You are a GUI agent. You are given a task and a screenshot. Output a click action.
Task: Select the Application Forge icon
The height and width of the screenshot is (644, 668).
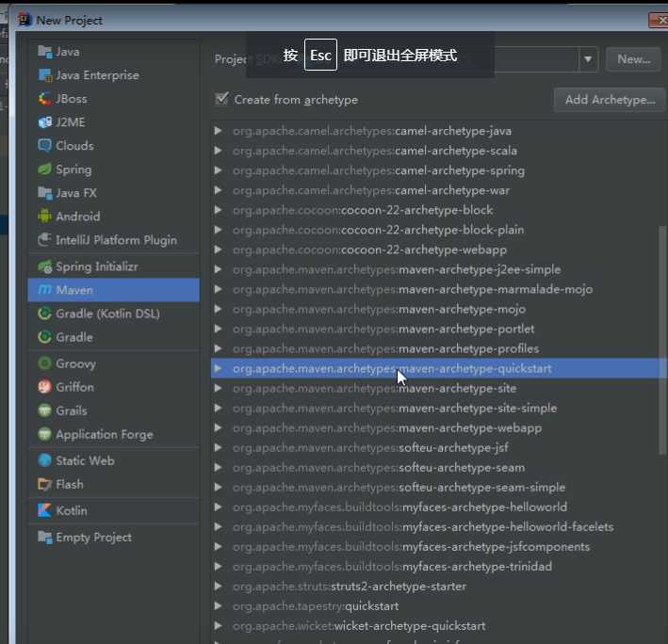pos(44,434)
